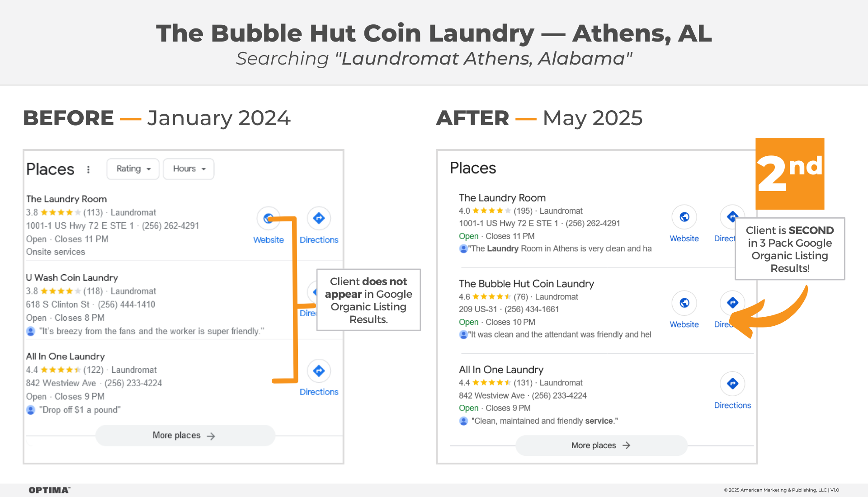
Task: Click Directions icon for All In One Laundry, January 2024
Action: (x=319, y=371)
